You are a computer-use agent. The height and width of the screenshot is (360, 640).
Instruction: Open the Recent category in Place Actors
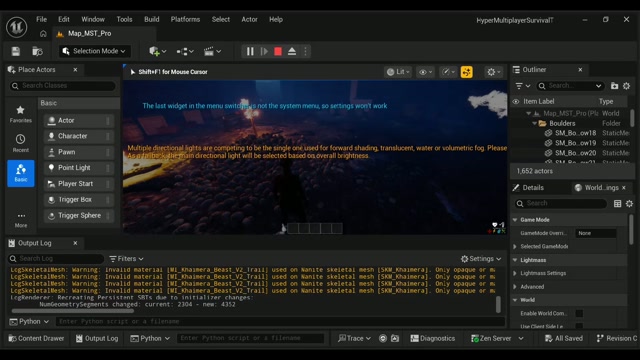20,143
